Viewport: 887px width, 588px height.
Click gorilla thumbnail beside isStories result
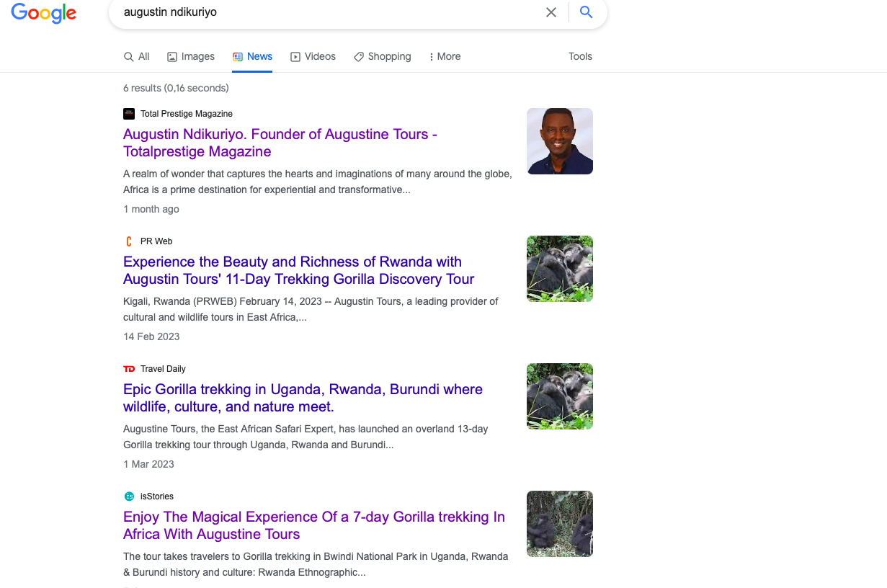[x=560, y=524]
